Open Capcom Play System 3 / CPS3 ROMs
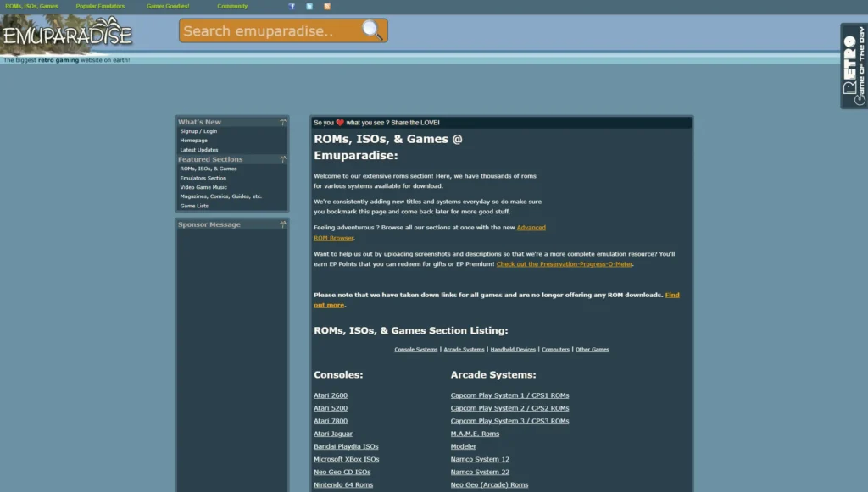 [509, 421]
